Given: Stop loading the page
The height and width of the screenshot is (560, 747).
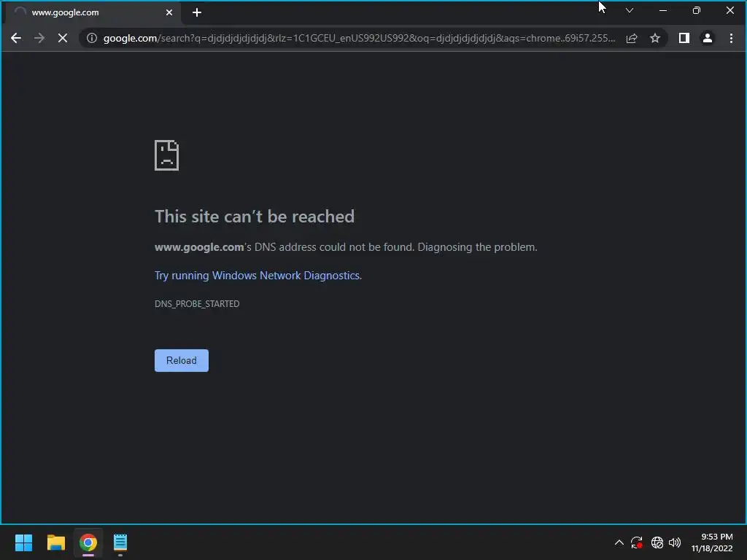Looking at the screenshot, I should point(63,38).
